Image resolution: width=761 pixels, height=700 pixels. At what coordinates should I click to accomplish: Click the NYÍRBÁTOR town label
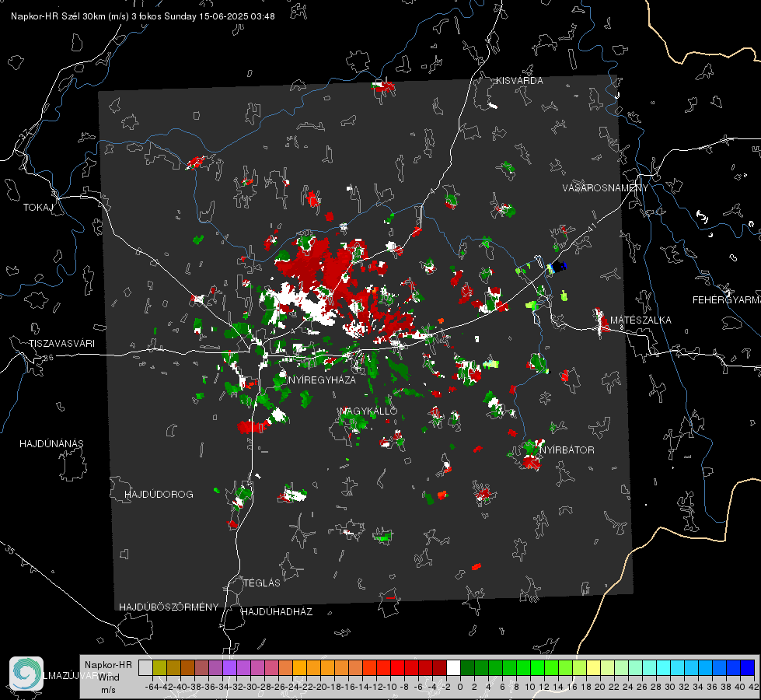click(567, 450)
